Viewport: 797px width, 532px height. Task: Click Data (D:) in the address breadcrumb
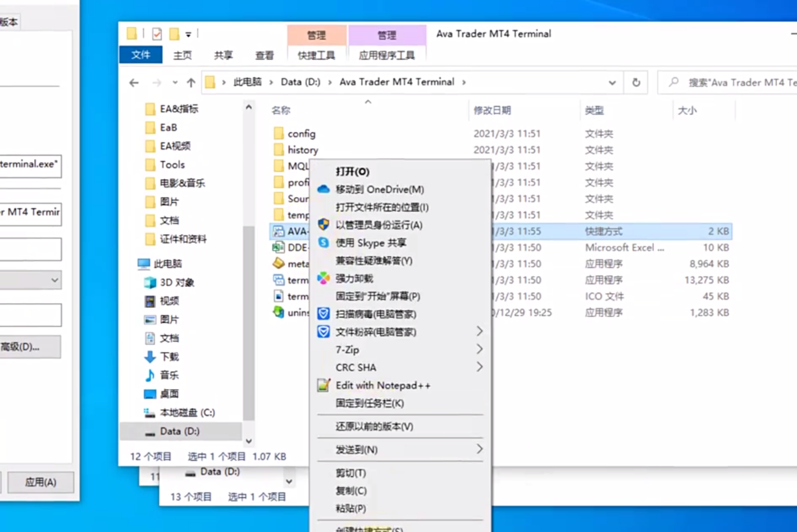(x=300, y=82)
